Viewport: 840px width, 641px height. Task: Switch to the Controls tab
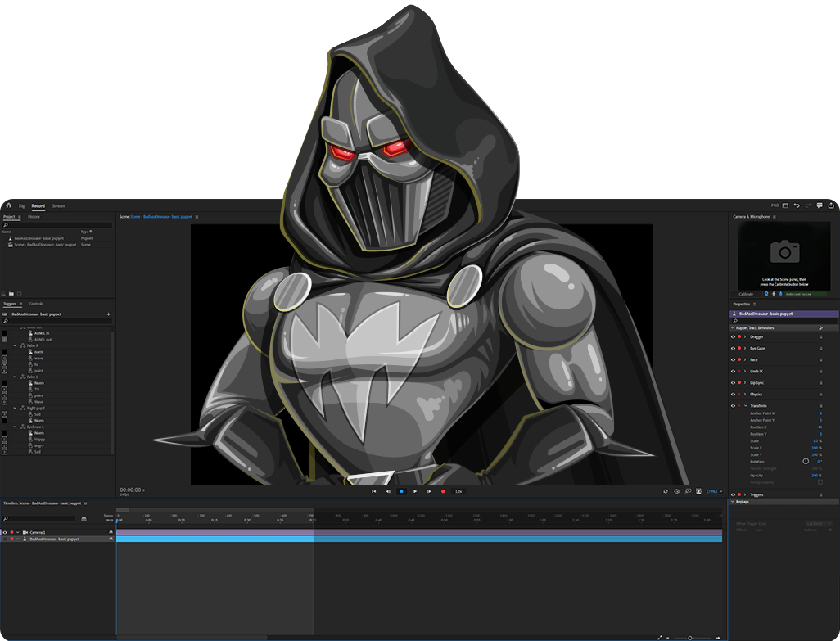[x=36, y=304]
